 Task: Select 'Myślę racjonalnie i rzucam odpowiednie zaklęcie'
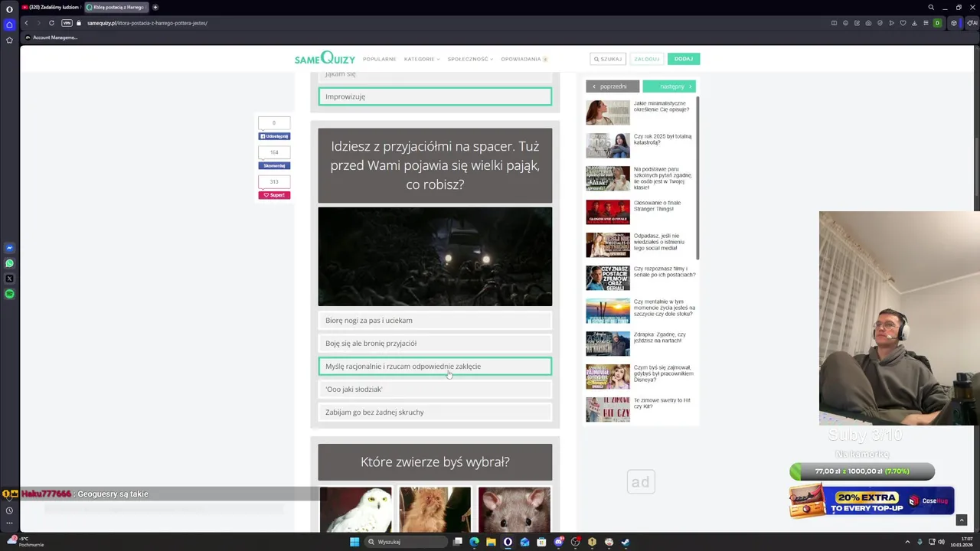coord(435,367)
